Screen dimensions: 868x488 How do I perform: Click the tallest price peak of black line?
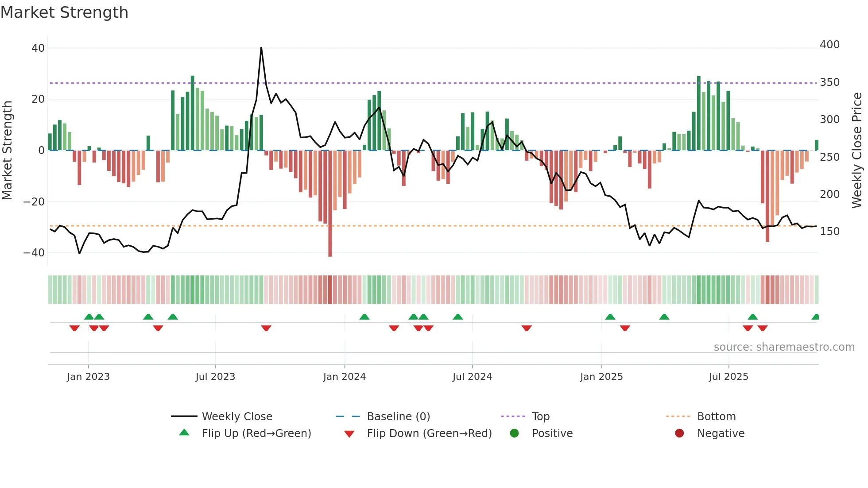[261, 48]
